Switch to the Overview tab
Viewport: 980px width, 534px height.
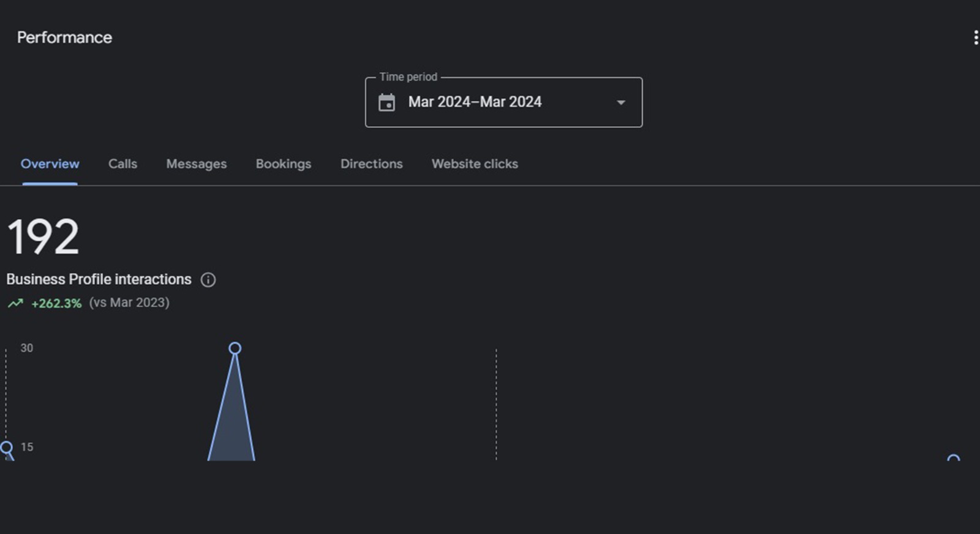[50, 164]
